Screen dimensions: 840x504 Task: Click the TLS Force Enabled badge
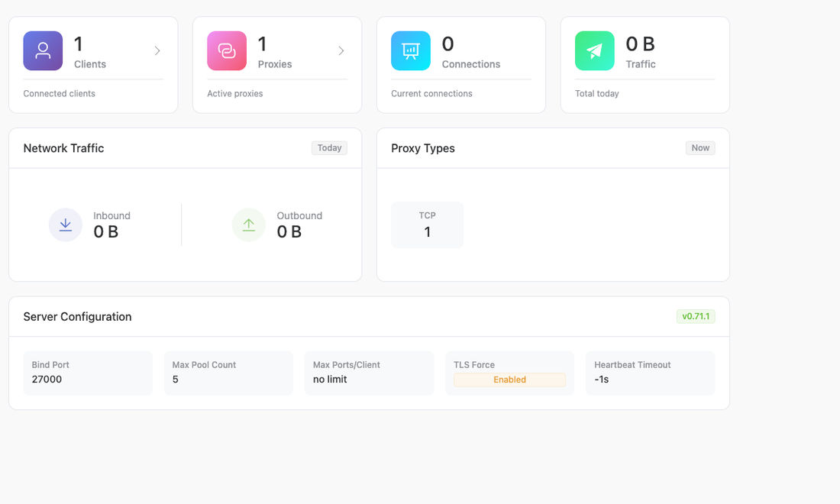(509, 380)
